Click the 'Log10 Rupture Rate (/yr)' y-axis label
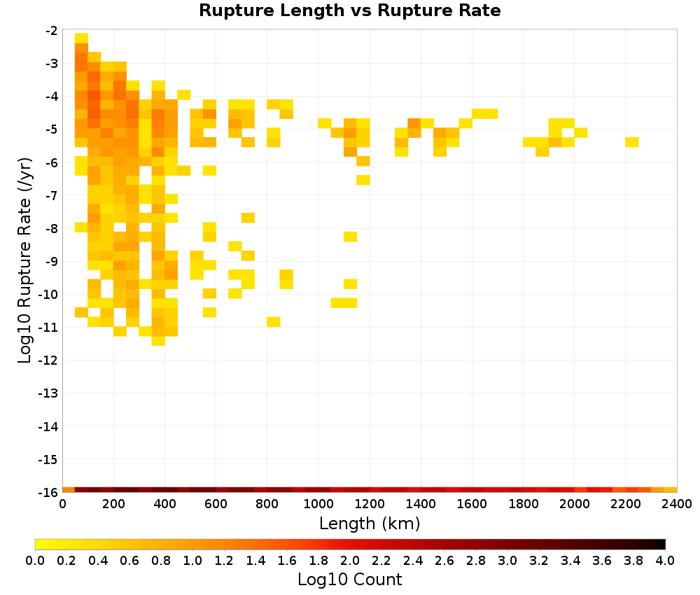This screenshot has height=595, width=700. [25, 260]
